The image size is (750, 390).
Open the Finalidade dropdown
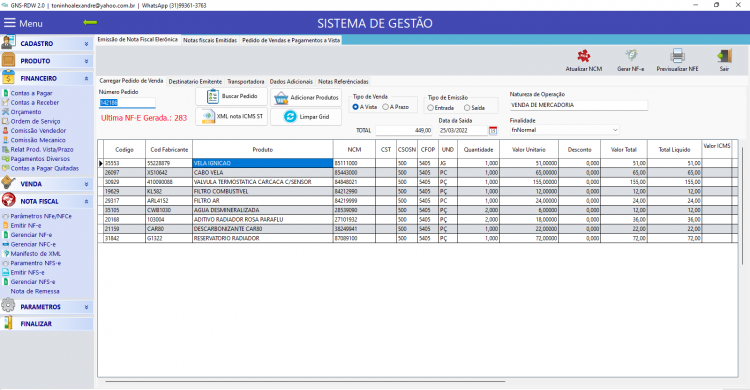coord(615,130)
